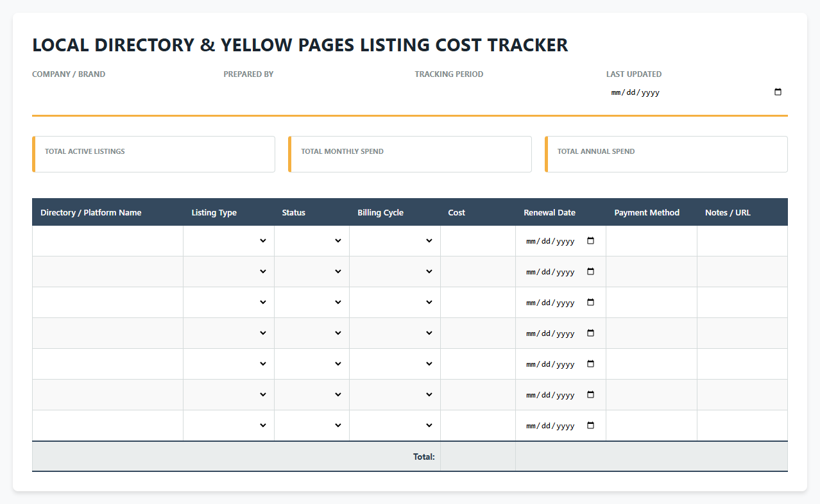Click the Company / Brand input field

(123, 92)
